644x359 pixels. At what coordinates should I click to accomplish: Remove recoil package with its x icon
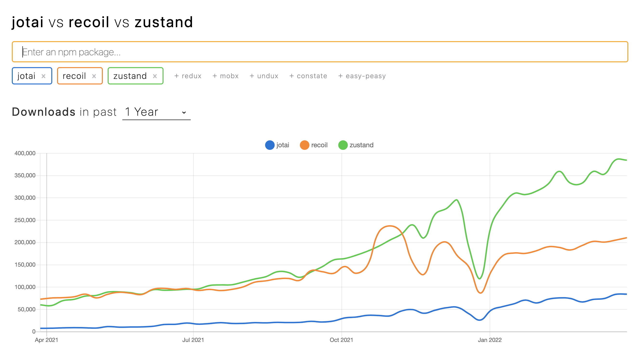94,76
